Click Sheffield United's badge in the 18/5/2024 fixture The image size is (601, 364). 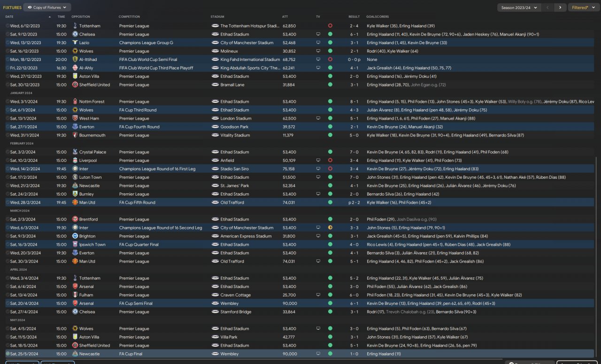point(75,346)
